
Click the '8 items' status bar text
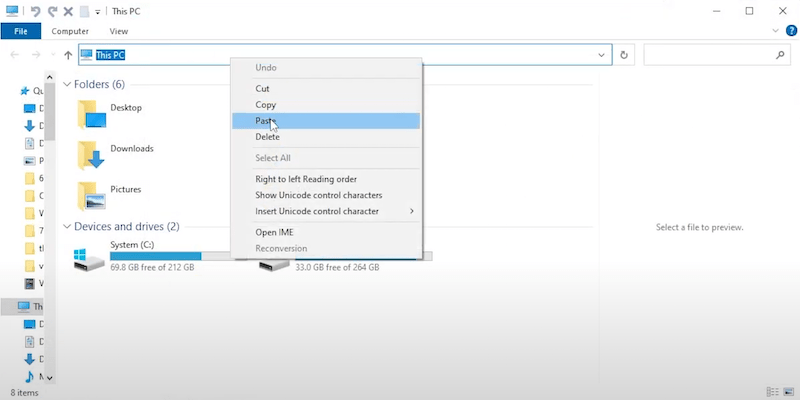coord(24,392)
